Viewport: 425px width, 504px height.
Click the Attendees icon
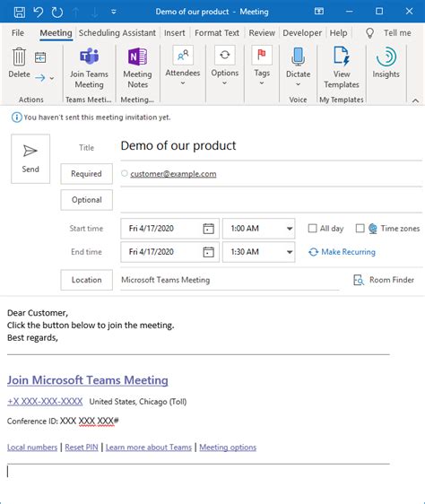pyautogui.click(x=183, y=56)
